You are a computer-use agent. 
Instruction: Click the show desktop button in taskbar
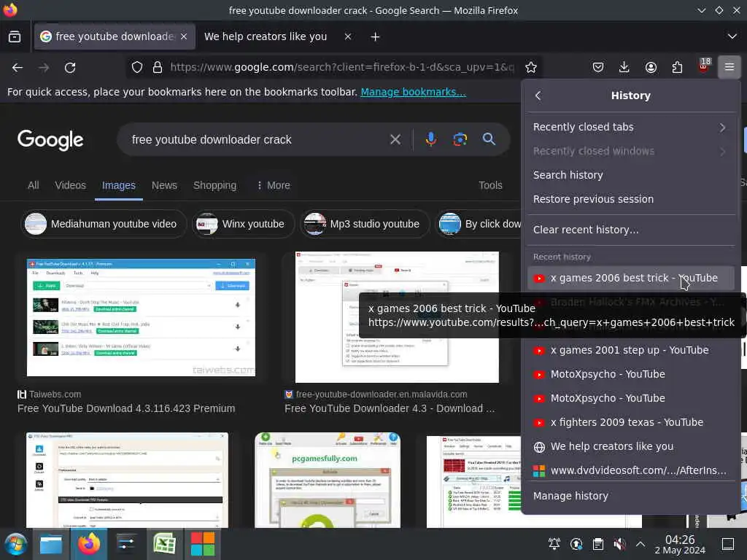click(728, 544)
